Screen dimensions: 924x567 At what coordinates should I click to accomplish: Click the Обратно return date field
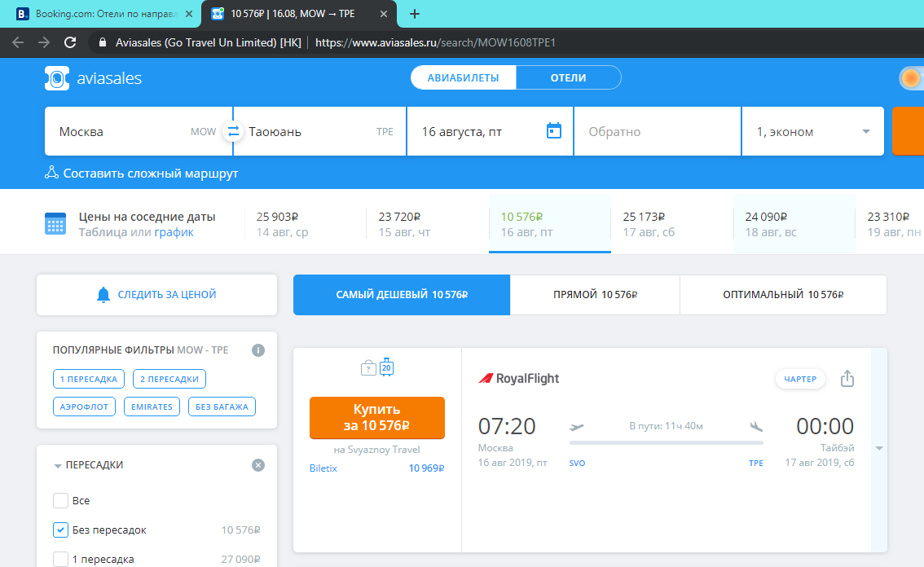point(657,131)
